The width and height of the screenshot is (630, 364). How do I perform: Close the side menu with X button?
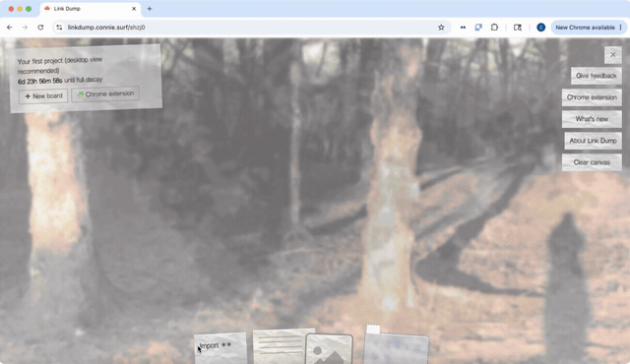pyautogui.click(x=612, y=54)
